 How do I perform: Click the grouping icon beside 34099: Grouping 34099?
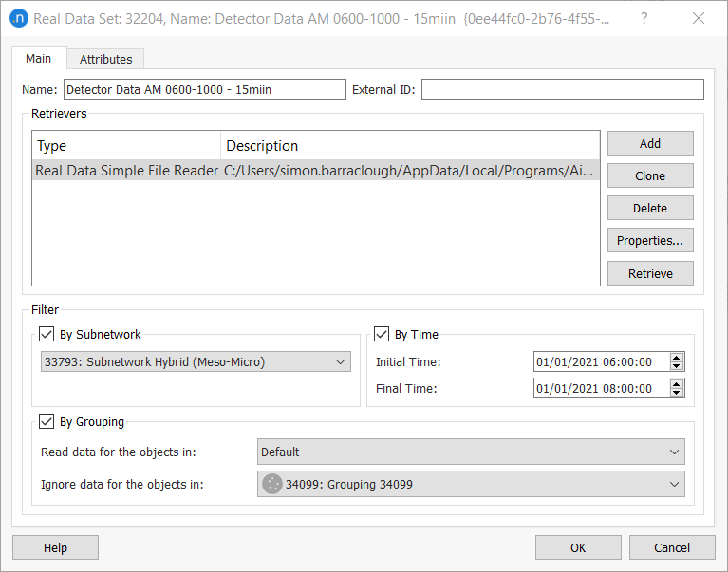coord(272,484)
